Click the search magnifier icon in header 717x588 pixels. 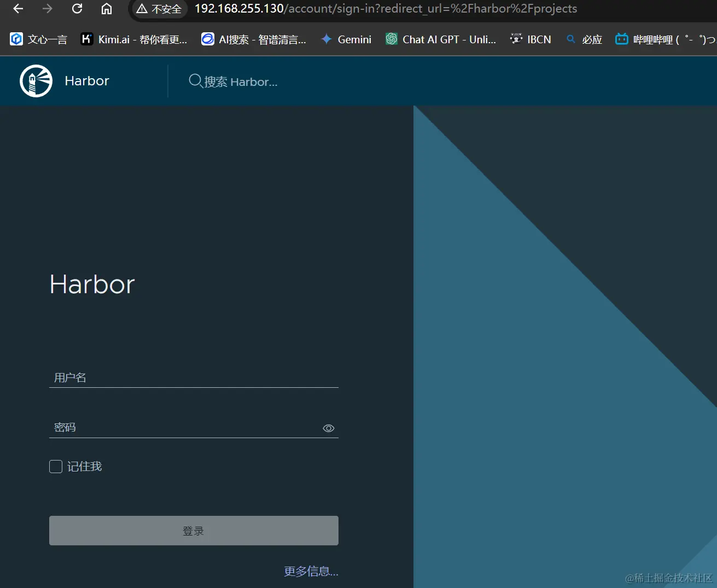coord(195,81)
